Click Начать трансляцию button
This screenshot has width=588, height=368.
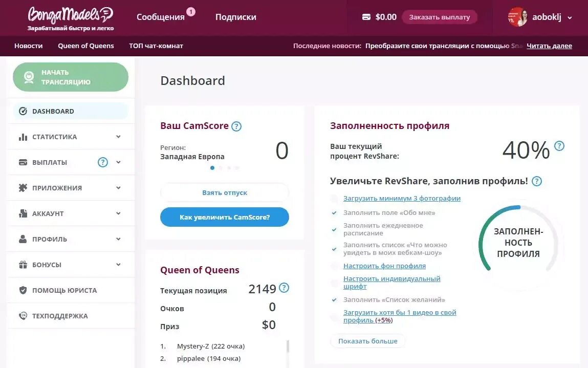coord(71,77)
